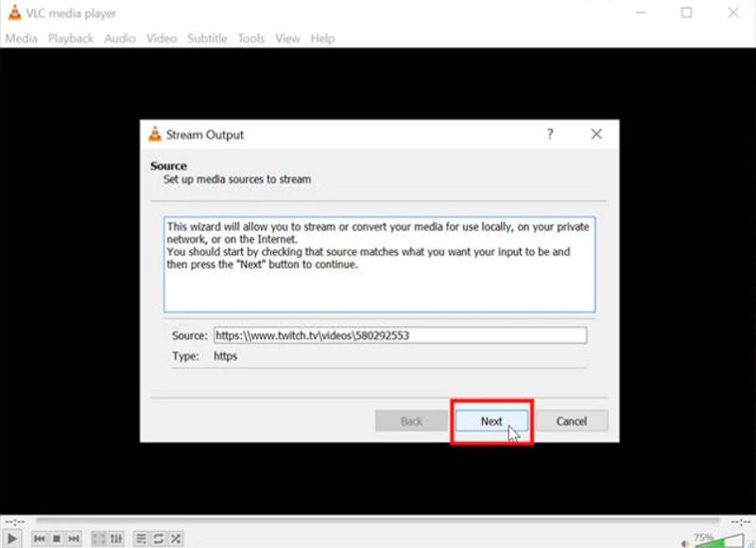Toggle the playlist view icon
The image size is (756, 548).
tap(140, 538)
